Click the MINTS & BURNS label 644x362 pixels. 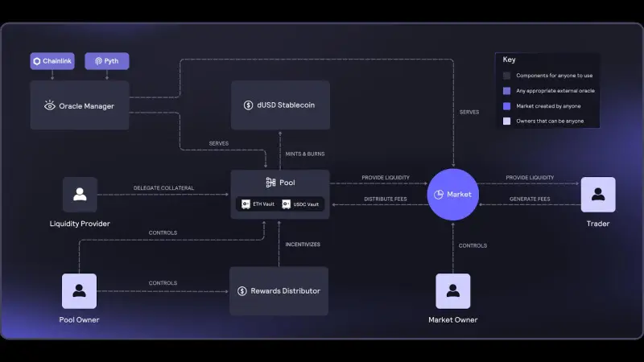click(305, 154)
